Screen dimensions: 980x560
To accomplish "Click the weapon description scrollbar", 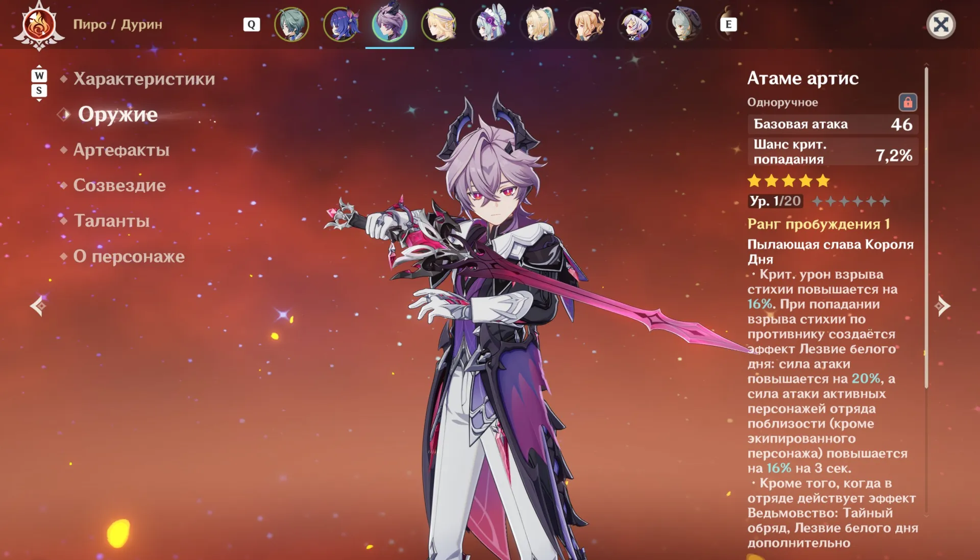I will (x=926, y=227).
